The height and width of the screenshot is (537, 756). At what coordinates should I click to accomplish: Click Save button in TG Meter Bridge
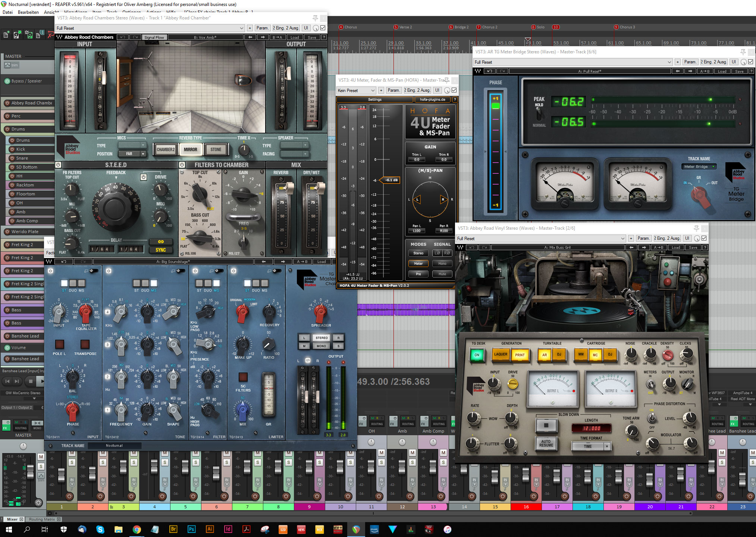click(x=739, y=71)
